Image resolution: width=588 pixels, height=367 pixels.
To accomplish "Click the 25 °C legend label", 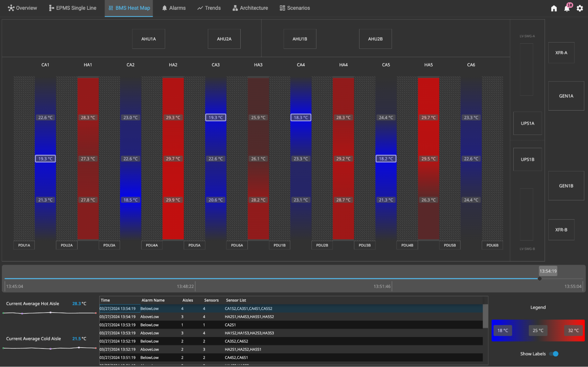I will point(538,331).
